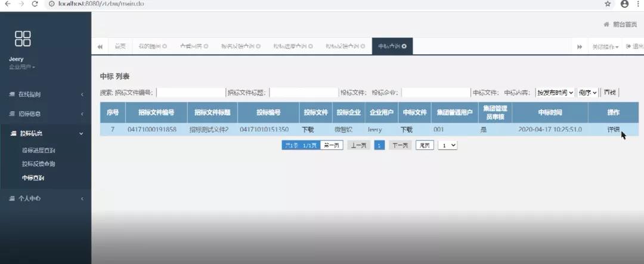Click 下载 in the 中标文件 column

tap(406, 130)
